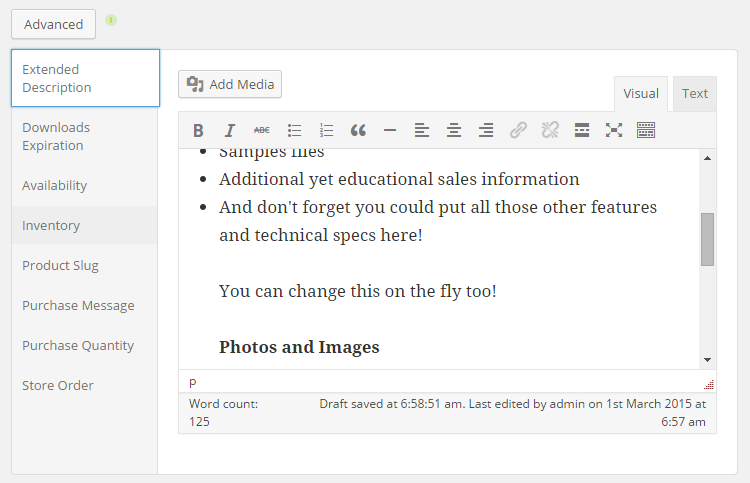Click the editor vertical scrollbar thumb
Viewport: 750px width, 483px height.
tap(707, 239)
